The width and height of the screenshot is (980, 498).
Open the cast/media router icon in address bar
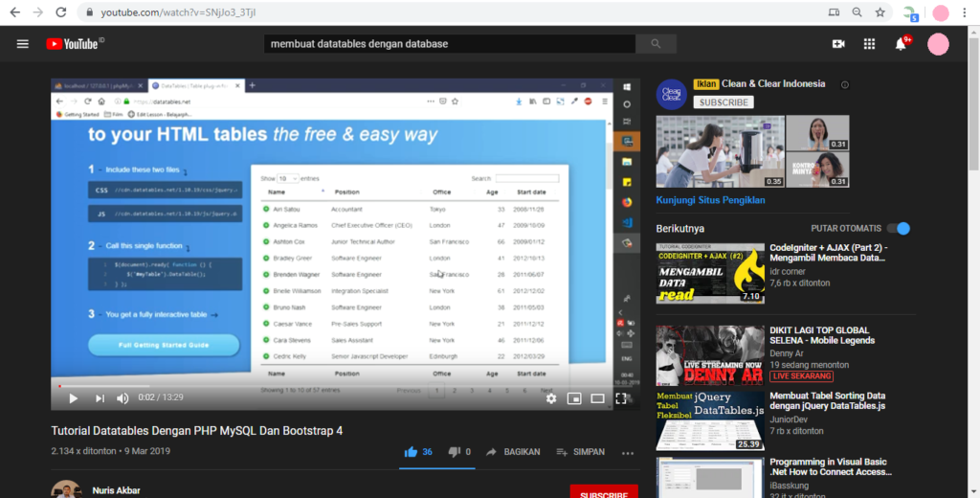point(834,11)
